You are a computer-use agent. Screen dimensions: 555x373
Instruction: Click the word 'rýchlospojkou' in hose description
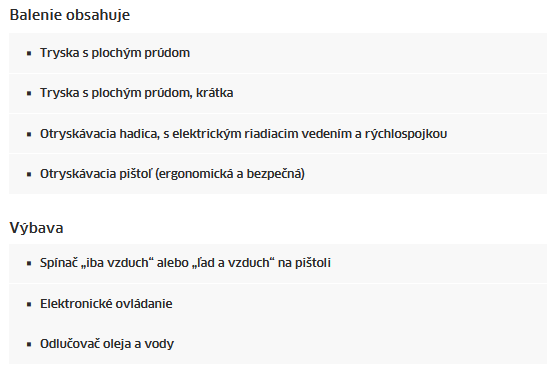click(x=406, y=134)
